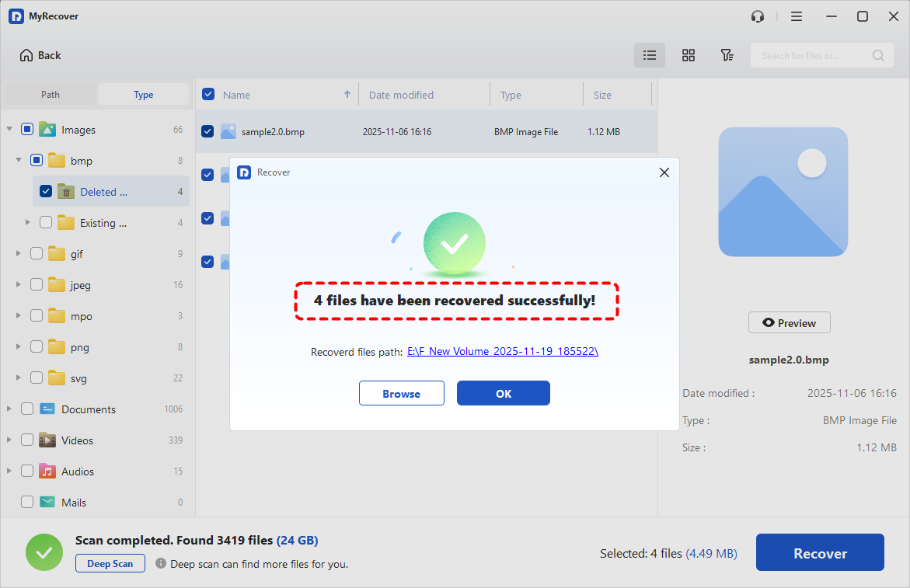Open the hamburger menu in title bar
Viewport: 910px width, 588px height.
(x=797, y=16)
